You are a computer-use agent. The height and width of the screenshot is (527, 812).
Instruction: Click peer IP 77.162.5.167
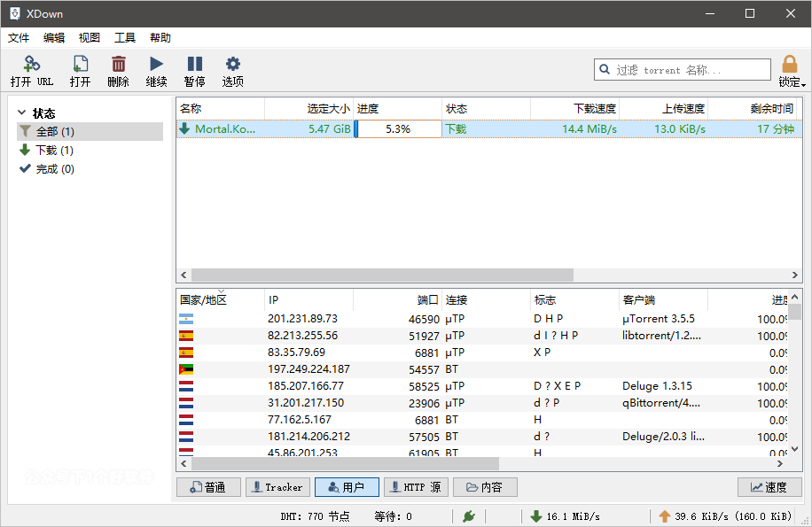tap(300, 420)
